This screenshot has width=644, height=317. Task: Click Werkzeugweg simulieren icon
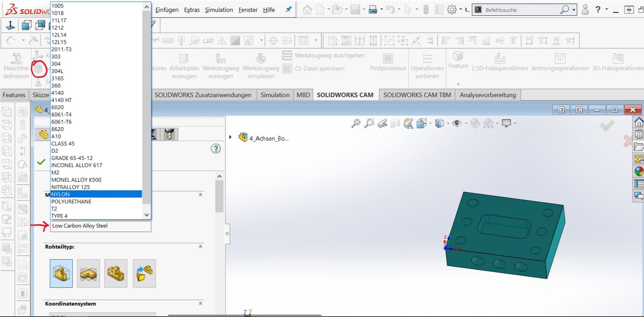coord(261,59)
